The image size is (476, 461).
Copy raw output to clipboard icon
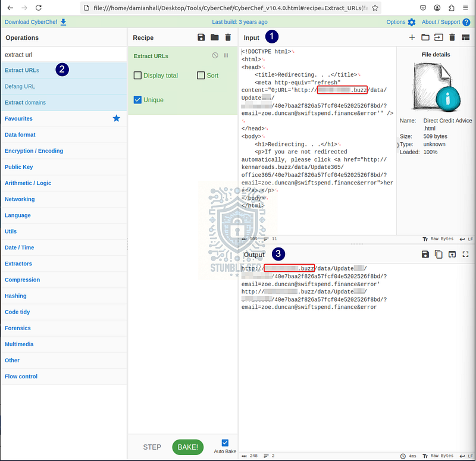pyautogui.click(x=439, y=255)
